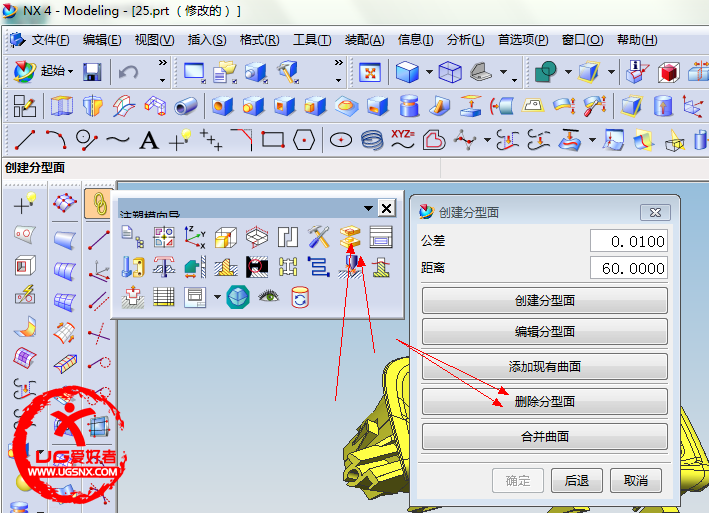Click the chain link icon in left toolbar
Screen dimensions: 709x513
99,203
